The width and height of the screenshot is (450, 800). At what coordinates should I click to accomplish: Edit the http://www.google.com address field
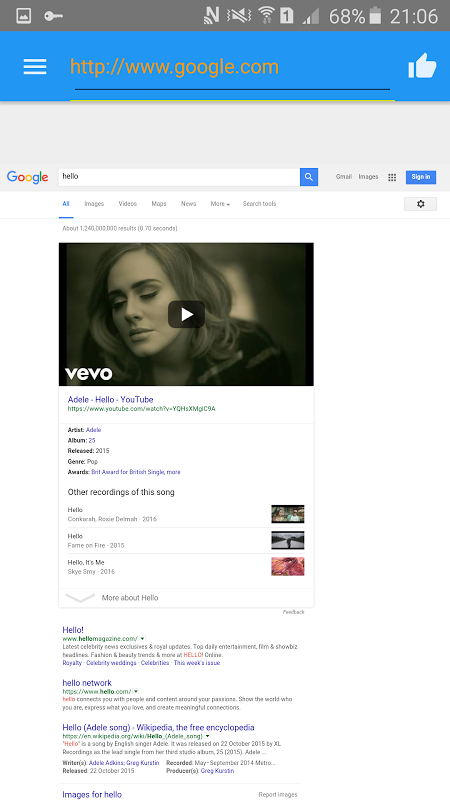pos(232,68)
